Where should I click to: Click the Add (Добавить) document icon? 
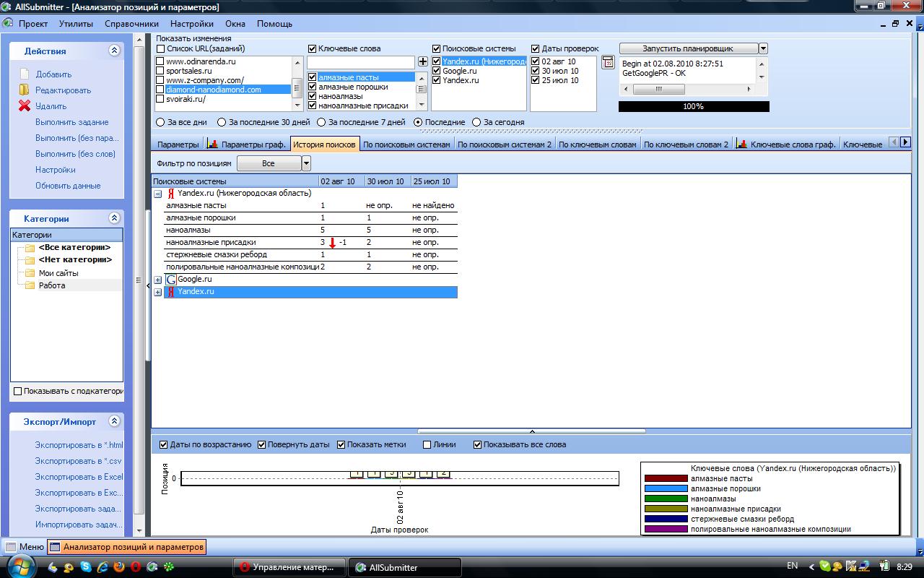point(25,74)
